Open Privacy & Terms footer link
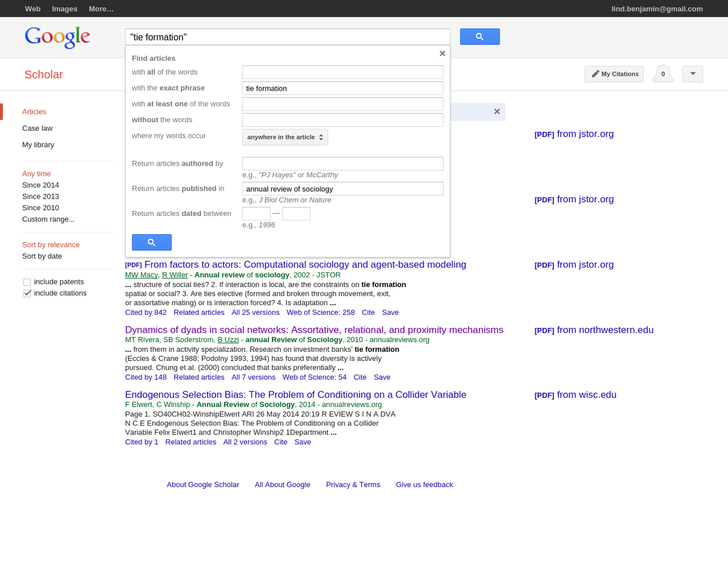This screenshot has height=582, width=728. coord(353,484)
